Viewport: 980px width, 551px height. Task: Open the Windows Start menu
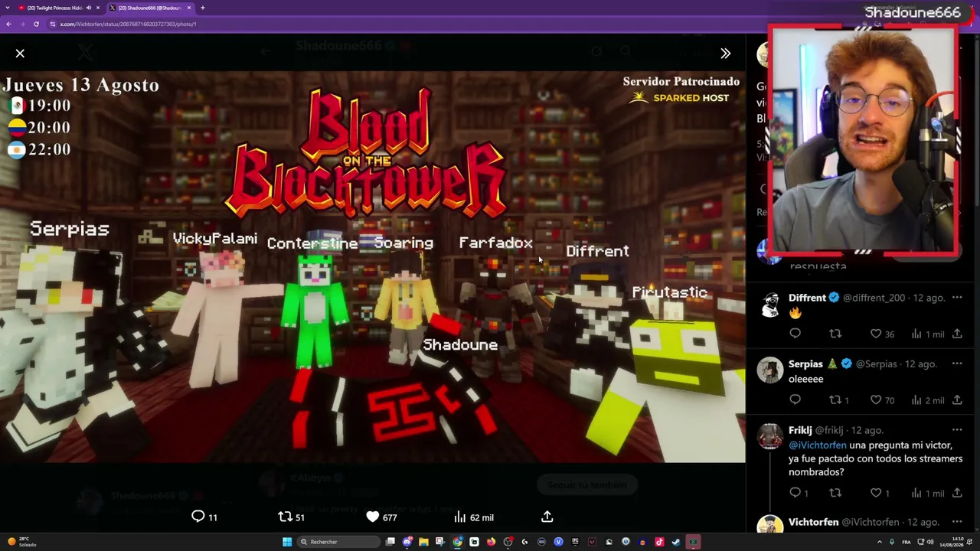pos(287,542)
